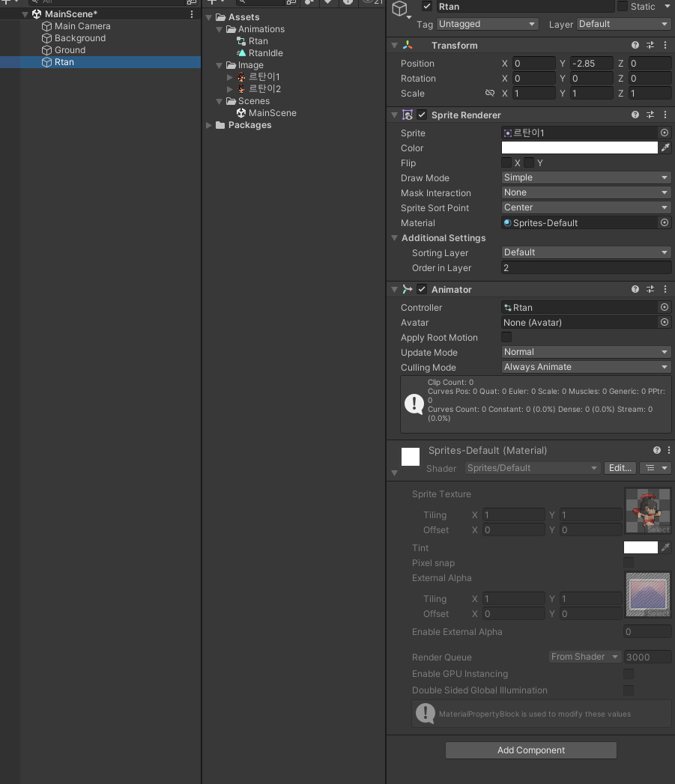This screenshot has width=675, height=784.
Task: Click the Position Y field
Action: [x=591, y=64]
